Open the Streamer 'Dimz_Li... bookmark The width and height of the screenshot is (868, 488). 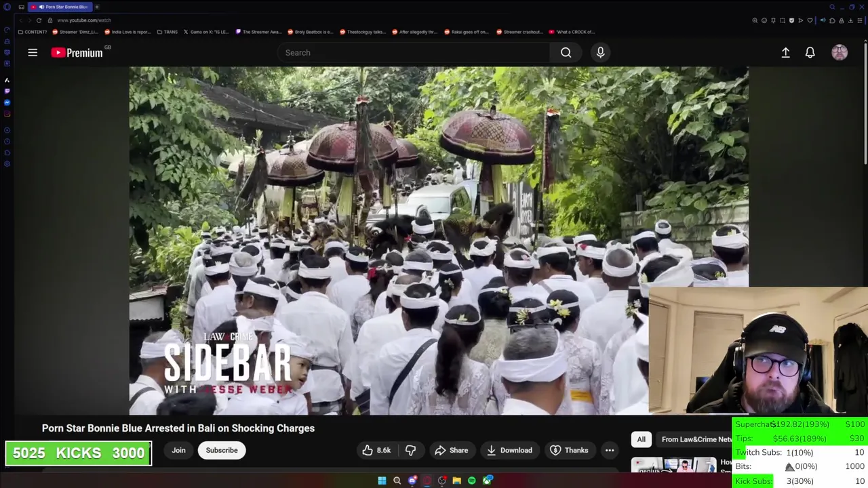click(x=75, y=32)
